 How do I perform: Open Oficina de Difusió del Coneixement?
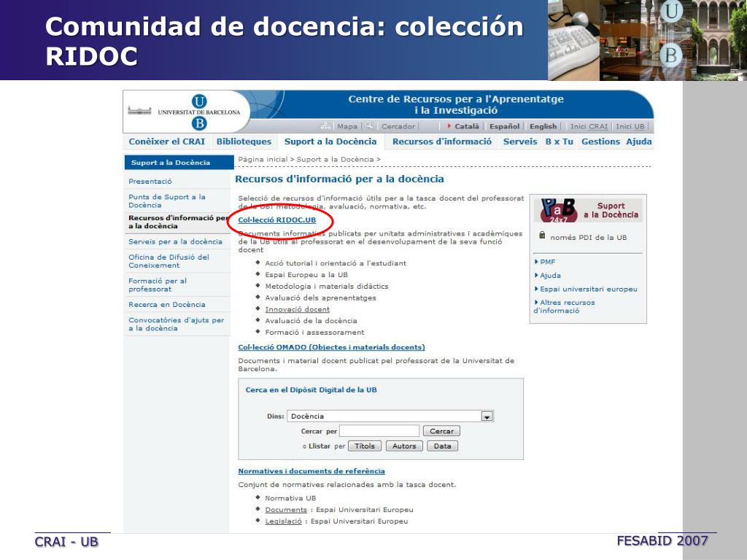(x=169, y=261)
